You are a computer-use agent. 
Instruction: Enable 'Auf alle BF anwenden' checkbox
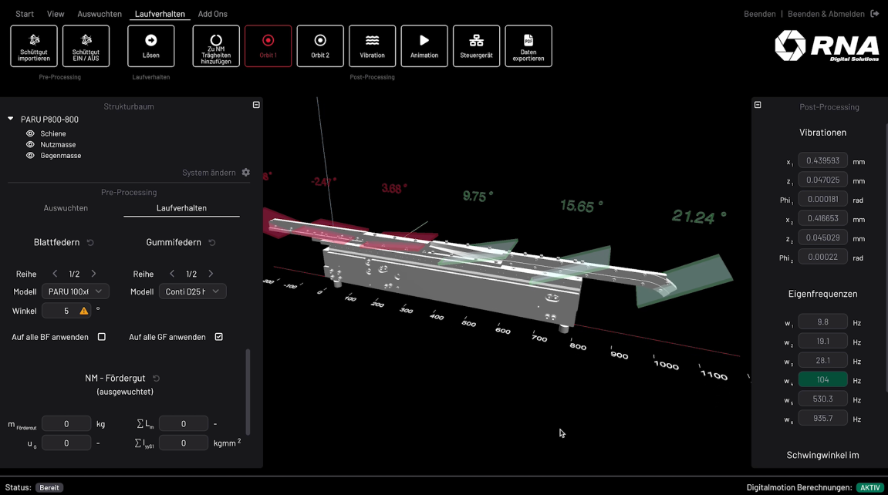tap(102, 337)
